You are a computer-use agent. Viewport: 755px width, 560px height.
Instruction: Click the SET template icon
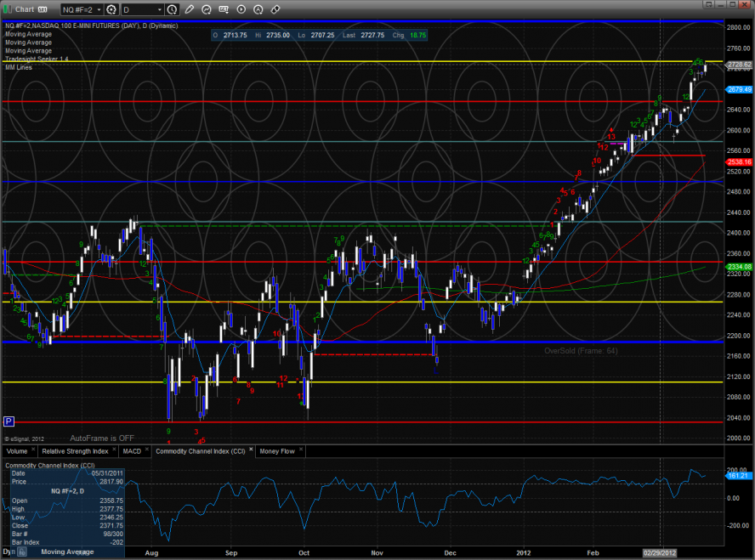pos(224,9)
